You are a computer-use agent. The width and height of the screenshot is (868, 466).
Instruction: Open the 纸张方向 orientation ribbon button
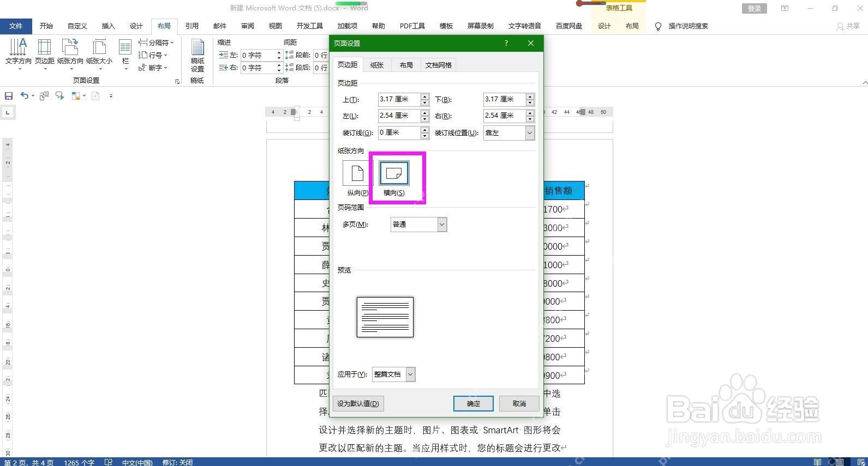click(70, 53)
